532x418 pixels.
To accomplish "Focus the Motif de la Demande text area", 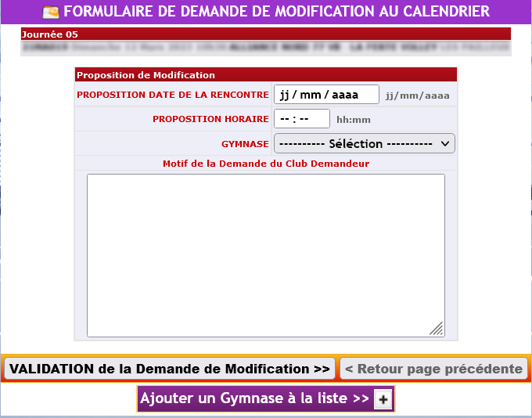I will tap(265, 254).
